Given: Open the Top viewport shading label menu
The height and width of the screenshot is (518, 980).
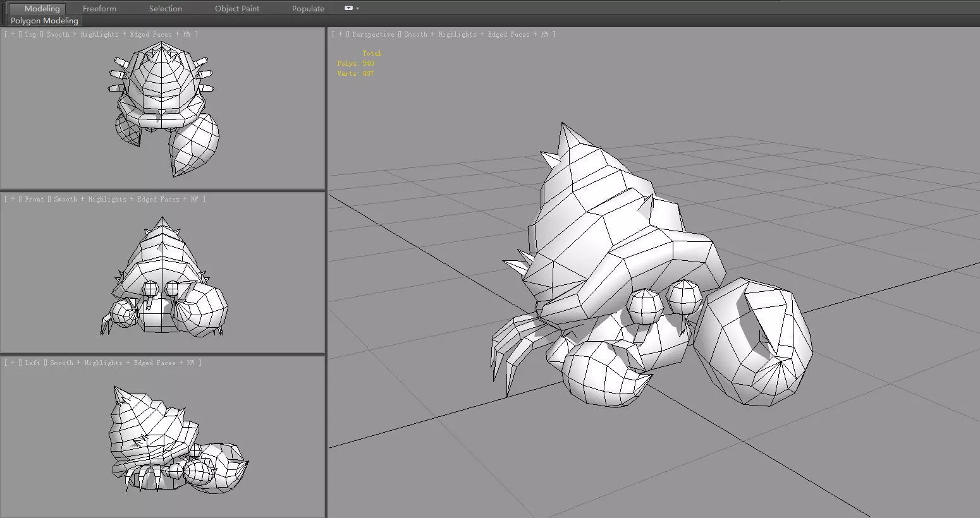Looking at the screenshot, I should [118, 34].
